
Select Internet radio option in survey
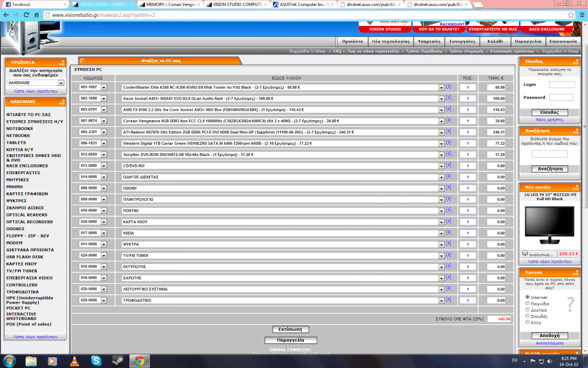[x=527, y=297]
